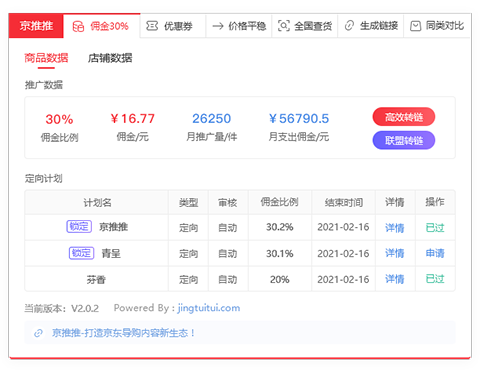480x376 pixels.
Task: Click the 联盟转链 purple button
Action: pos(404,140)
